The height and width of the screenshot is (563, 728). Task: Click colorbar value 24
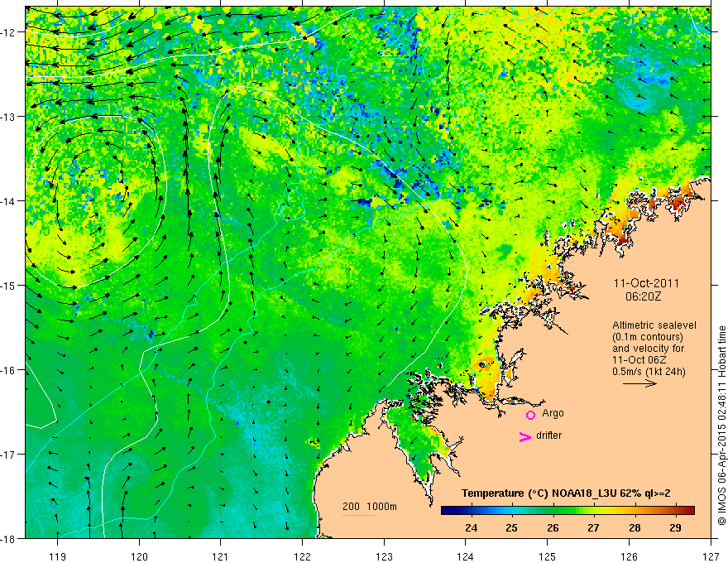click(472, 528)
